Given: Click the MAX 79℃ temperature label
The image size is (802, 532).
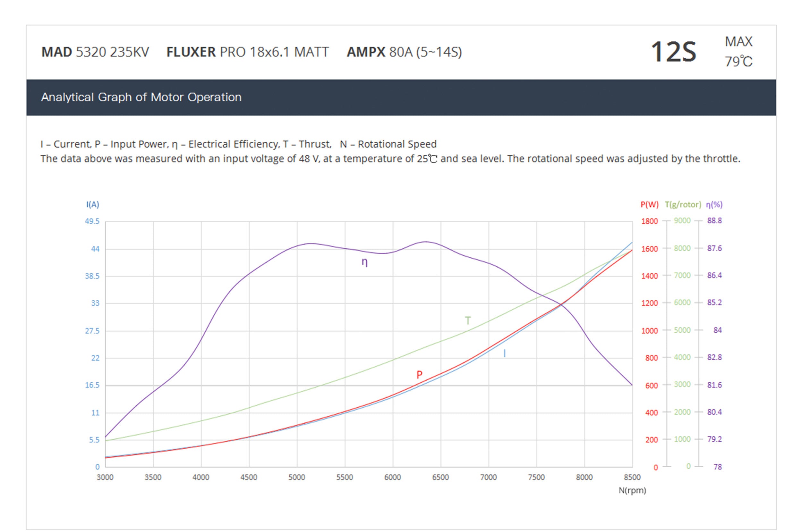Looking at the screenshot, I should (738, 52).
